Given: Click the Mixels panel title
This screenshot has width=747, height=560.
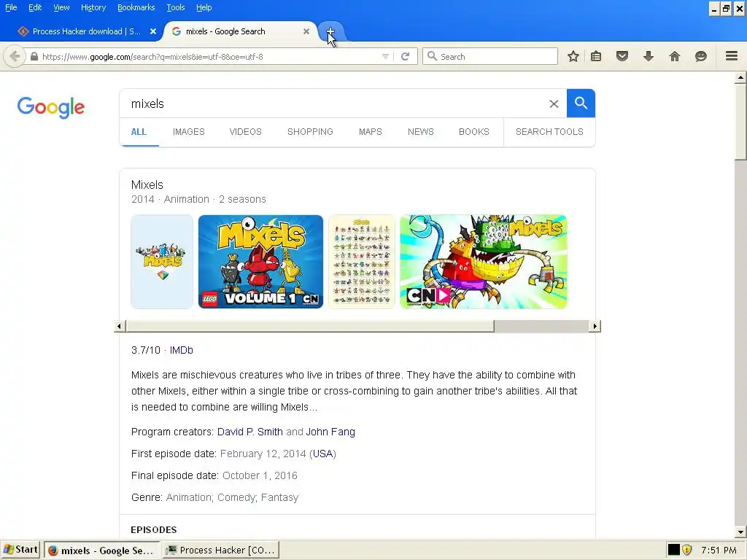Looking at the screenshot, I should click(147, 184).
